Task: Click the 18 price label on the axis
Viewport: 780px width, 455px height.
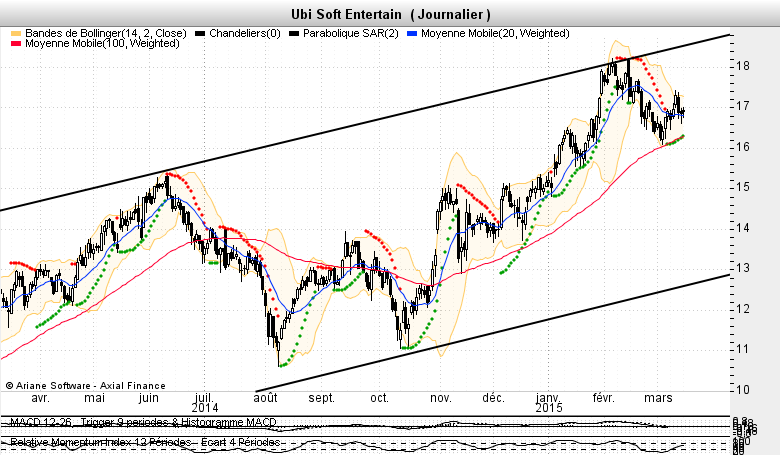Action: [743, 66]
